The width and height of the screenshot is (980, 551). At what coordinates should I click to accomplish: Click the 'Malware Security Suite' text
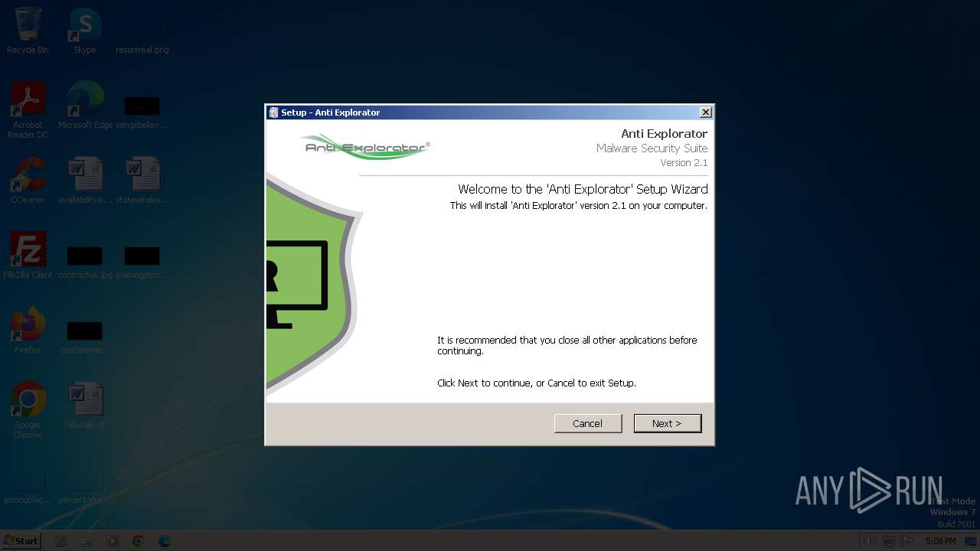pyautogui.click(x=652, y=148)
